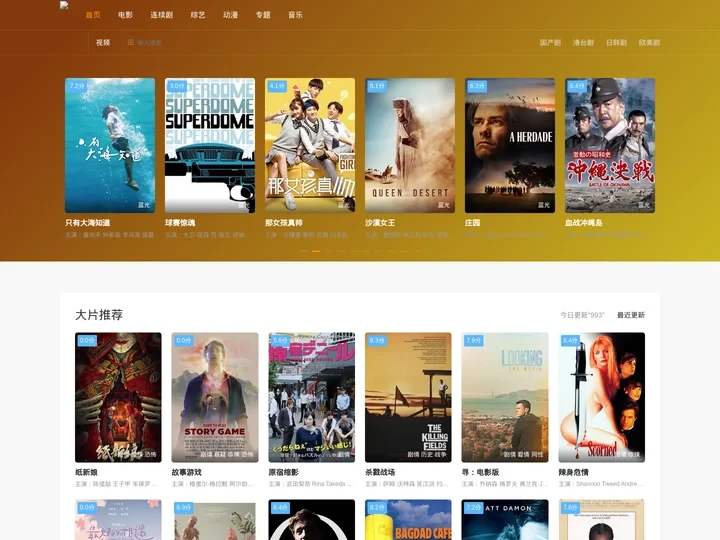The height and width of the screenshot is (540, 720).
Task: Click the cast line under 纸新娘
Action: [x=117, y=484]
